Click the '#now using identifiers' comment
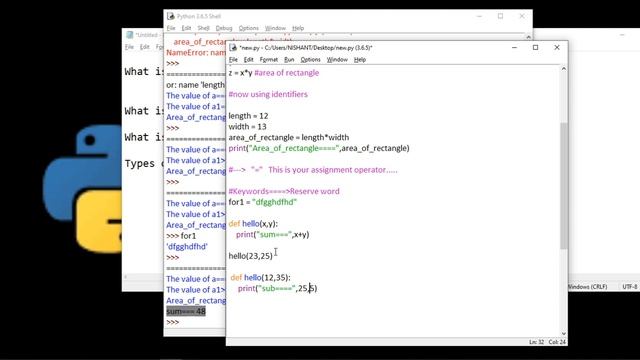This screenshot has height=360, width=640. (268, 94)
